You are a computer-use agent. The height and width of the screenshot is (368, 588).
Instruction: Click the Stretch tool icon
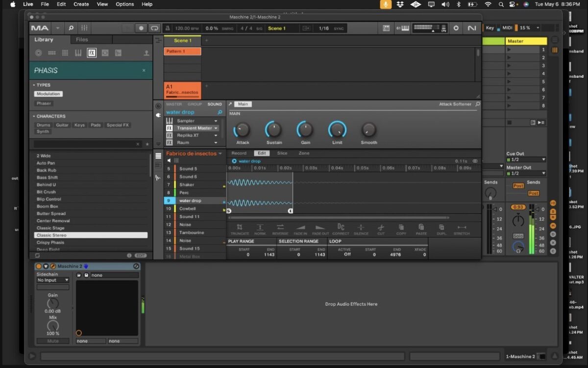coord(461,227)
